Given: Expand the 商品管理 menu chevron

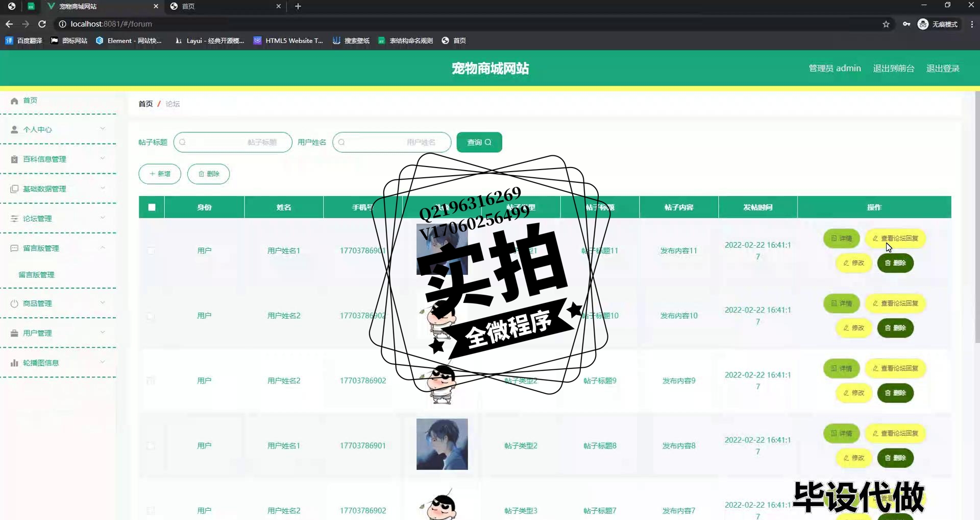Looking at the screenshot, I should click(103, 302).
